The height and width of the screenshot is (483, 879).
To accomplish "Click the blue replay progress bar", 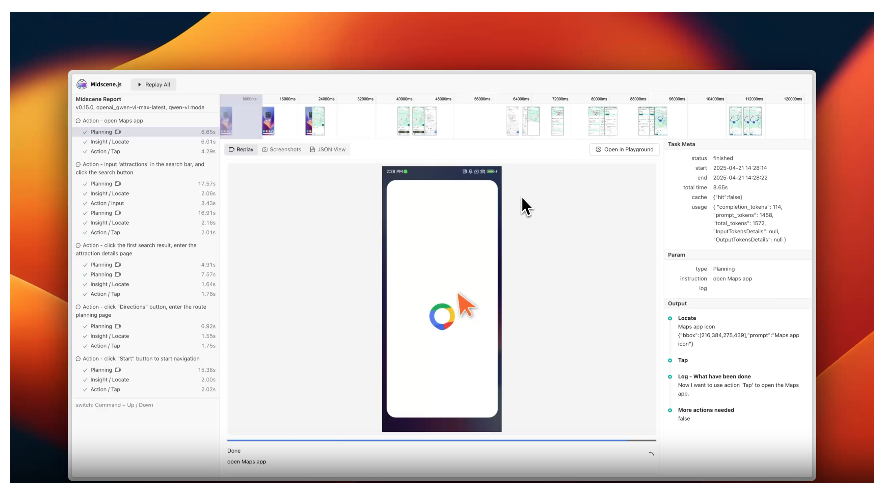I will coord(441,440).
